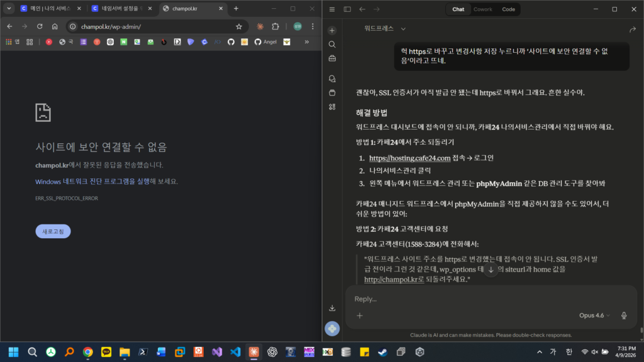Open a new Chrome tab
This screenshot has height=362, width=644.
tap(236, 8)
